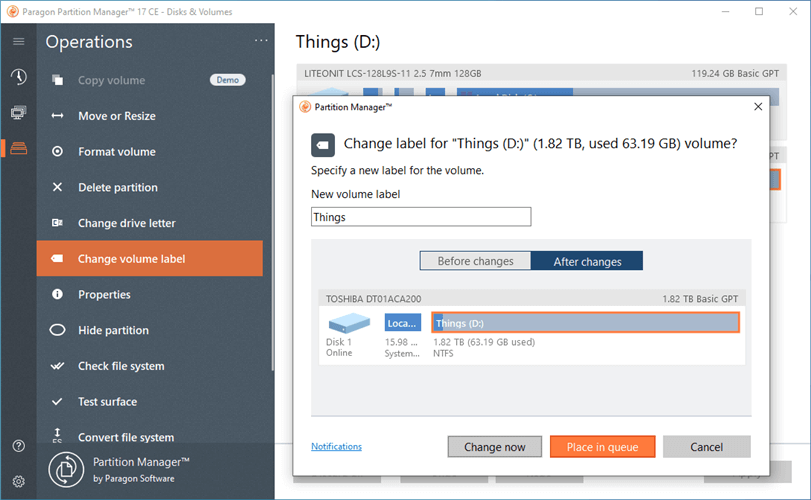Choose Format volume operation
The width and height of the screenshot is (811, 500).
[x=150, y=151]
